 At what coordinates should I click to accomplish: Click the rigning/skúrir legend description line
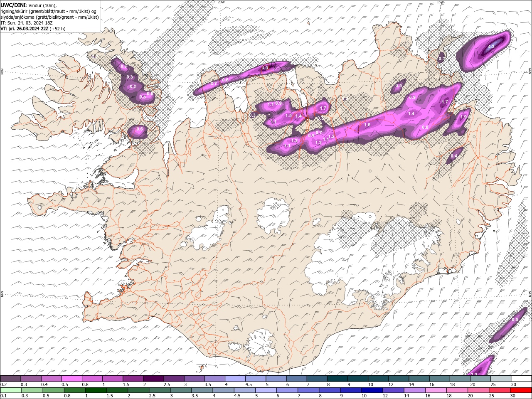pos(49,11)
